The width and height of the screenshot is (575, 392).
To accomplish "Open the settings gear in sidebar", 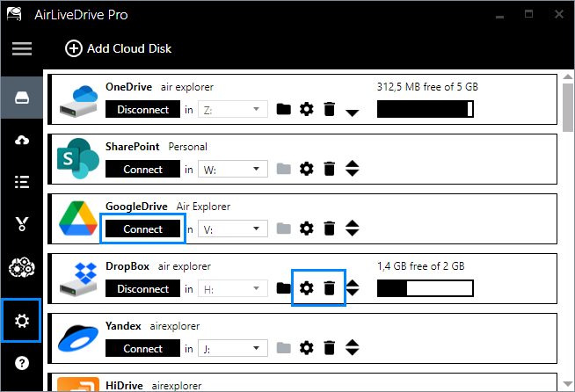I will 22,321.
